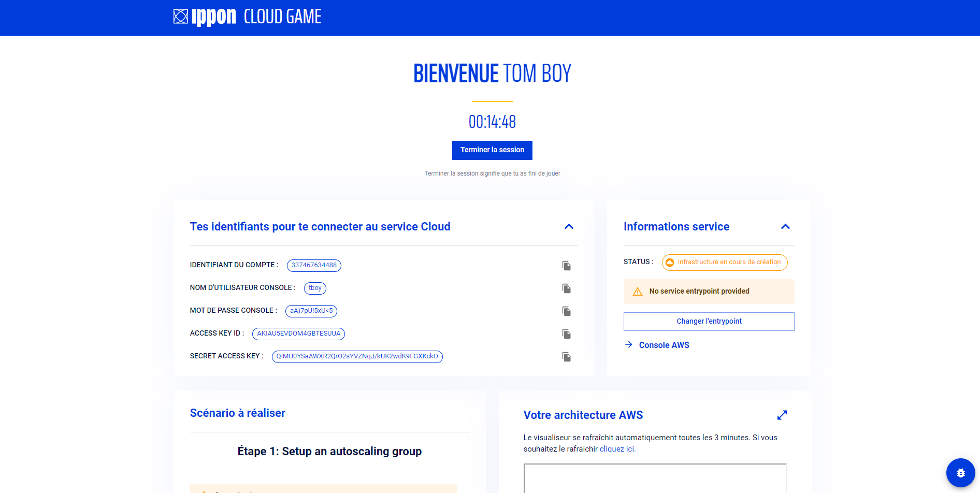Click the Tes identifiants heading text
The width and height of the screenshot is (980, 493).
click(x=320, y=226)
